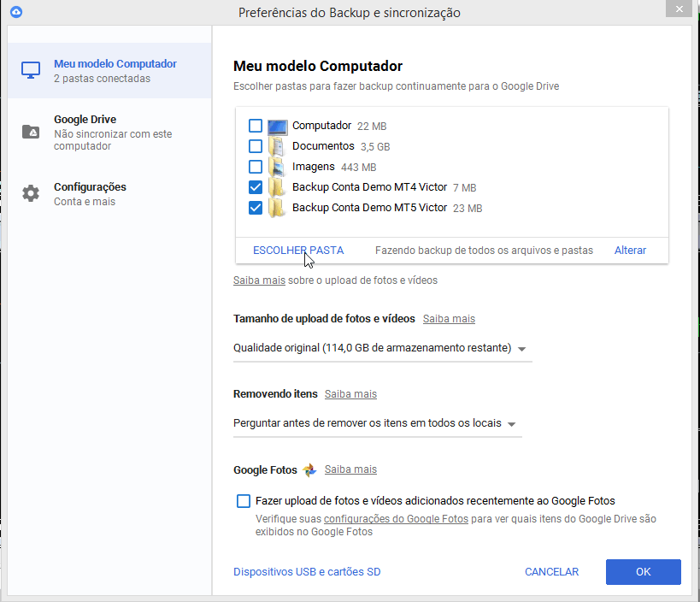Switch to the Google Drive sidebar section
The height and width of the screenshot is (602, 700).
click(109, 133)
